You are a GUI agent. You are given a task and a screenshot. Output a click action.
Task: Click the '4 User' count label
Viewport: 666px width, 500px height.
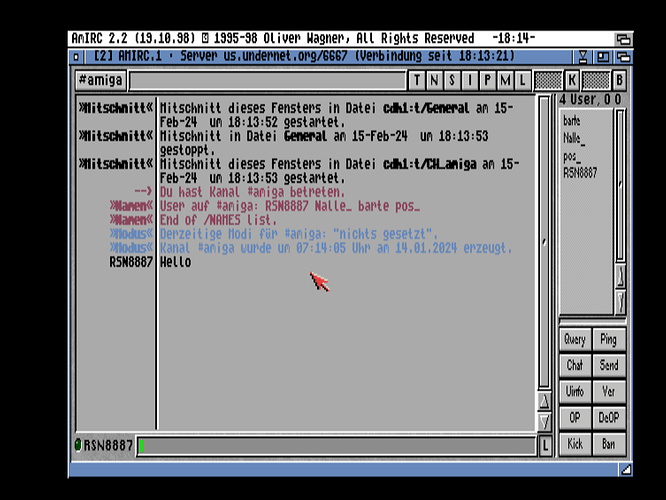578,100
